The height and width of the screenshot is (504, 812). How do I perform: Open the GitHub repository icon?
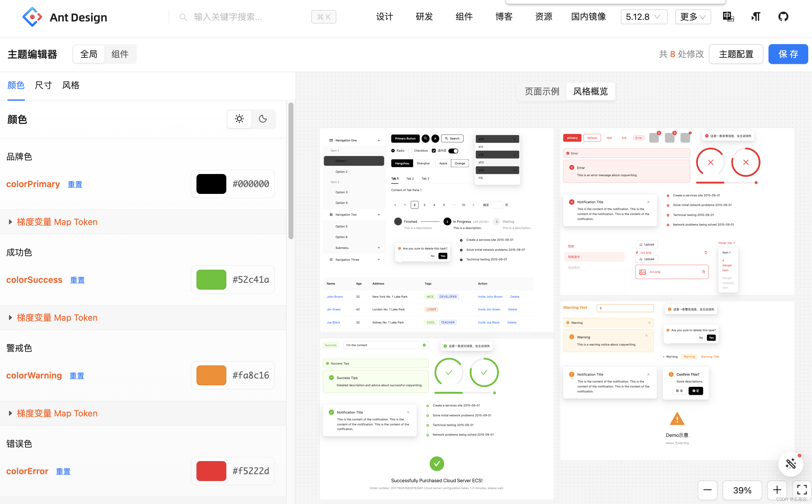pyautogui.click(x=783, y=17)
